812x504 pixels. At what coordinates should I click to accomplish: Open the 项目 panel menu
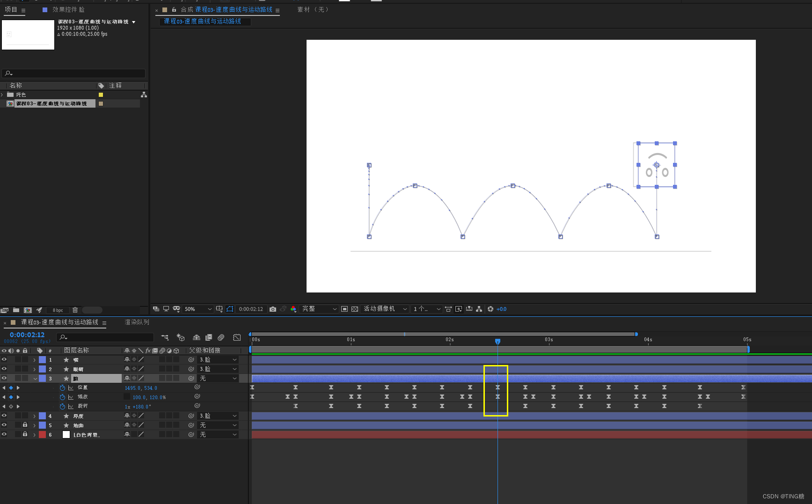pos(23,10)
